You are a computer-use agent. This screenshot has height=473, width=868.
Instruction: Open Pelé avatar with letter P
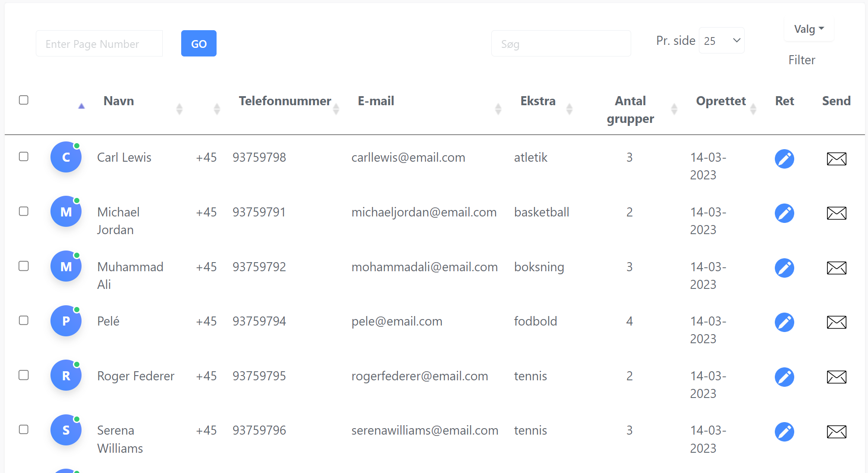pos(66,321)
